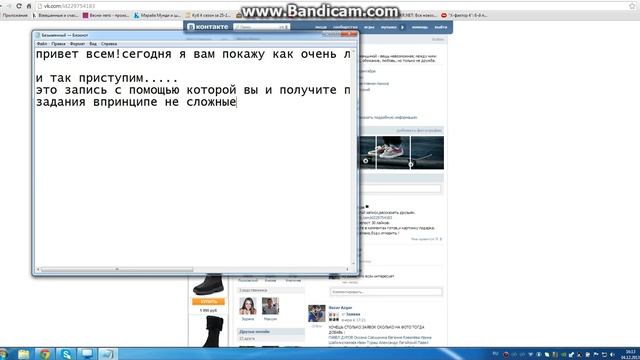The height and width of the screenshot is (360, 640).
Task: Open Windows Start menu
Action: 3,354
